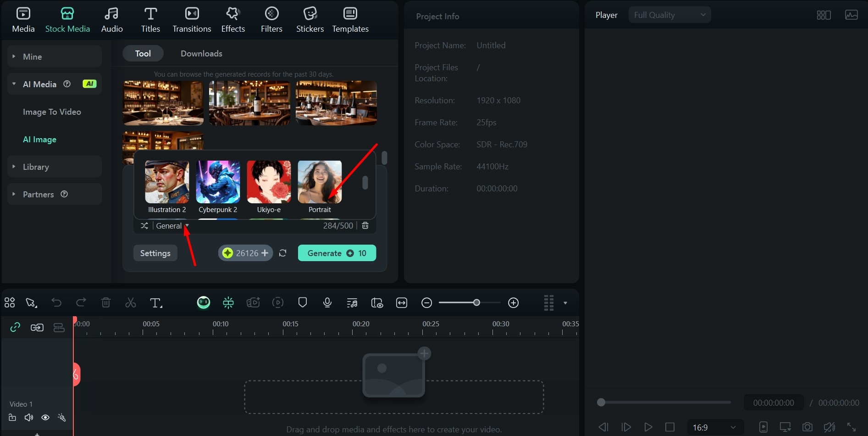Open the Full Quality player dropdown
Screen dimensions: 868x436
pyautogui.click(x=669, y=15)
